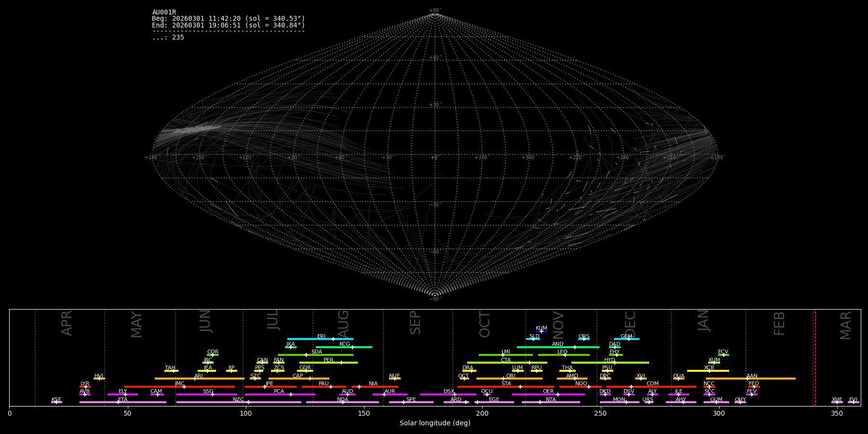Click the KSE shower label
868x434 pixels.
56,400
